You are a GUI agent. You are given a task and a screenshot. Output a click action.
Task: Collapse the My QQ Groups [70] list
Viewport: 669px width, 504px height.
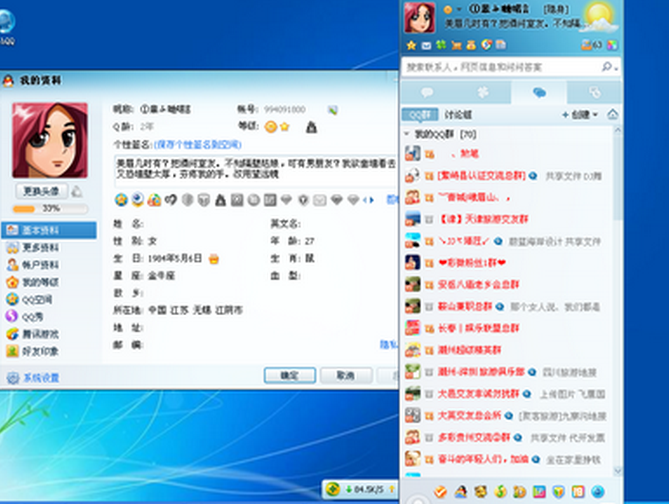pos(407,134)
